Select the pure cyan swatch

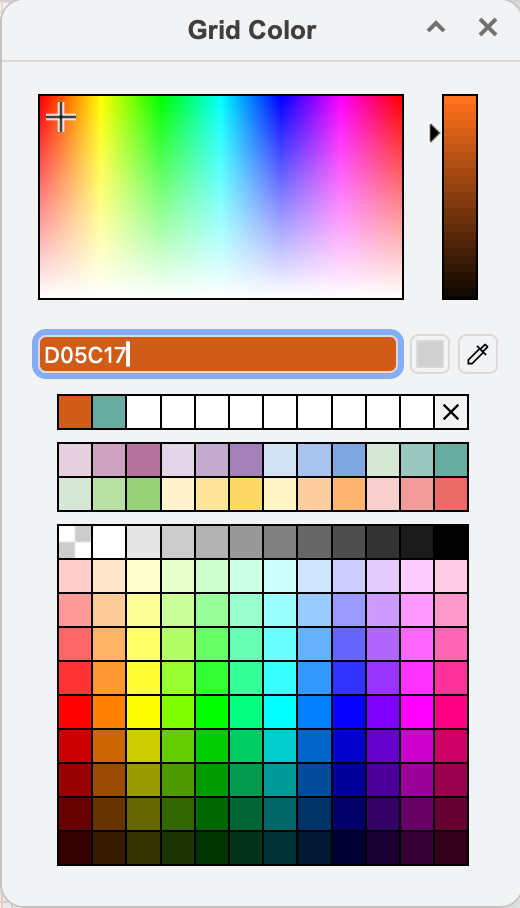pos(280,712)
